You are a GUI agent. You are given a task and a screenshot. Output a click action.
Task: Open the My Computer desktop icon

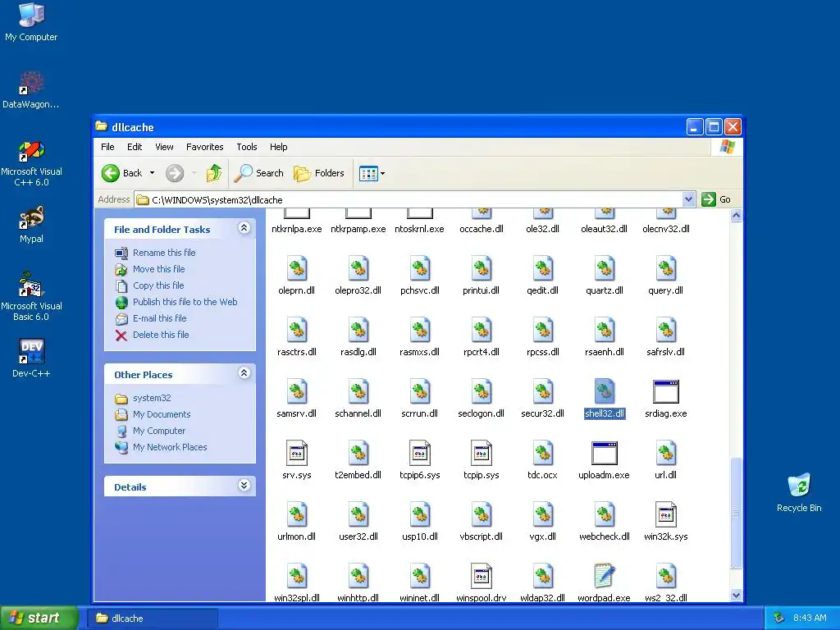(x=31, y=22)
